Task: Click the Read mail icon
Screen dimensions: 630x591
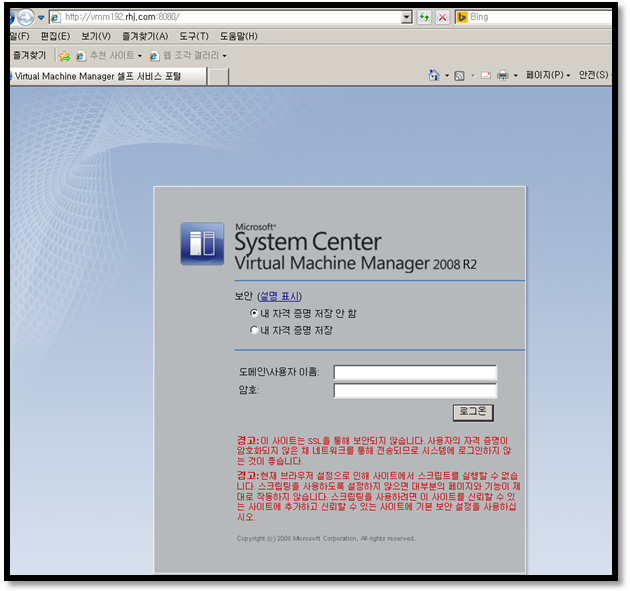Action: click(x=486, y=75)
